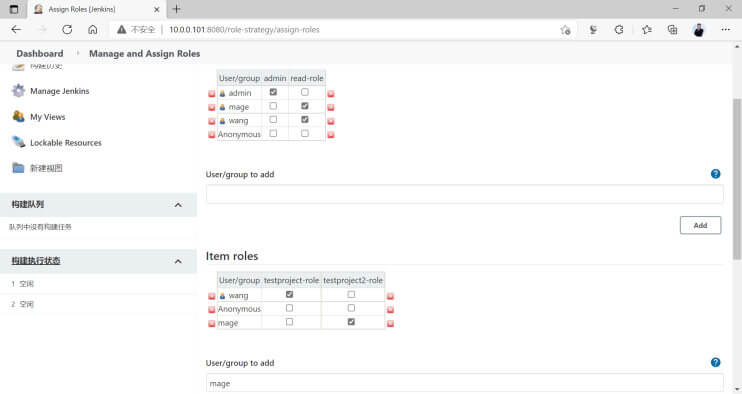Click executor row '1 空闲'
This screenshot has width=742, height=394.
click(98, 284)
